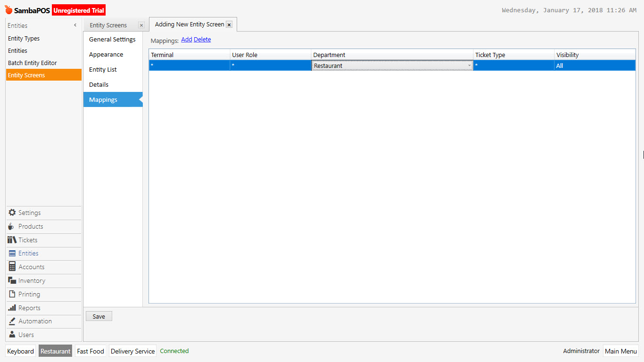Select the Visibility cell showing All
The image size is (644, 362).
pos(594,65)
